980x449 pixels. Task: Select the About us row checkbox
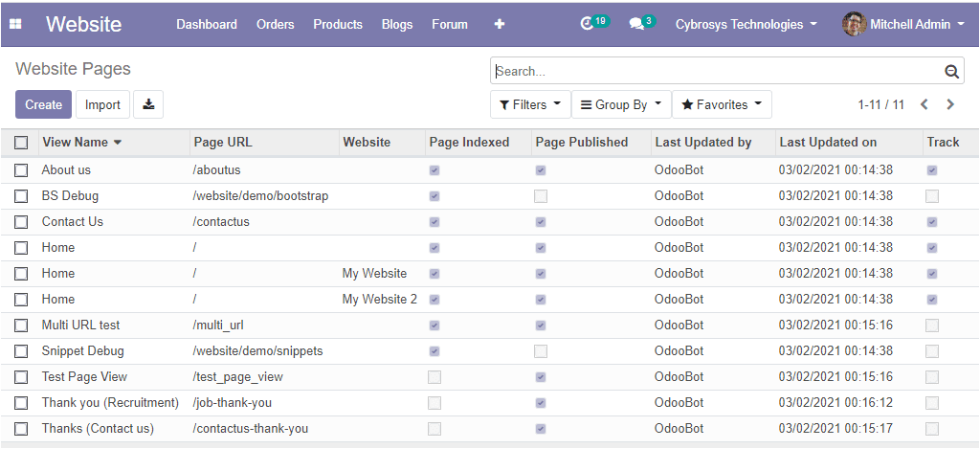(x=21, y=170)
